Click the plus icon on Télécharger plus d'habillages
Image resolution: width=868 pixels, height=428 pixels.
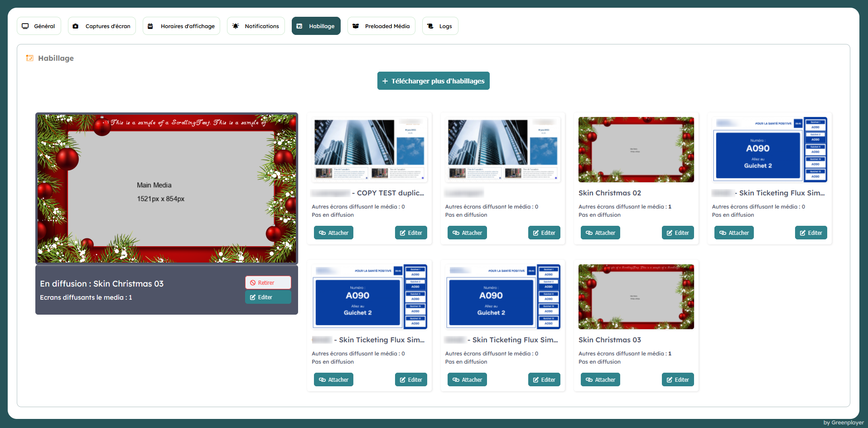coord(385,81)
